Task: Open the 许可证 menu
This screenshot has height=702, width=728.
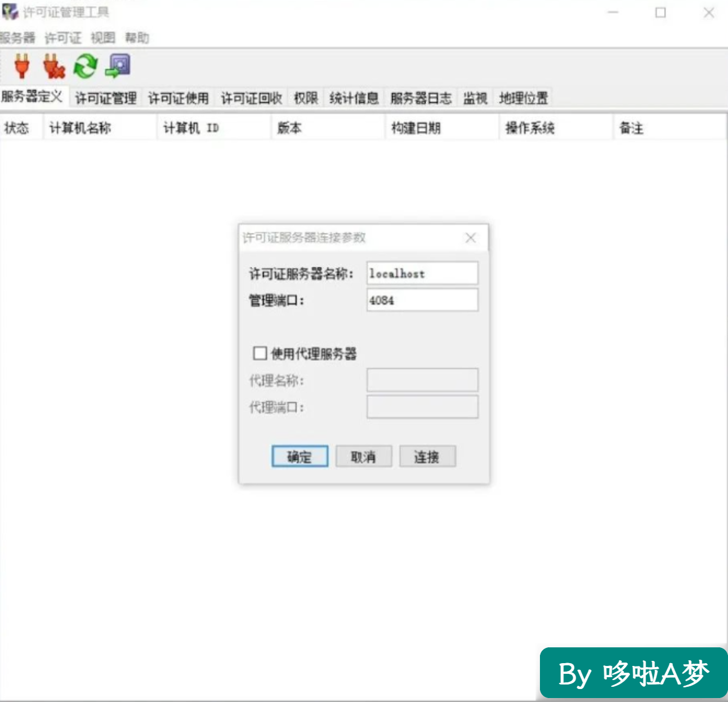Action: (x=63, y=38)
